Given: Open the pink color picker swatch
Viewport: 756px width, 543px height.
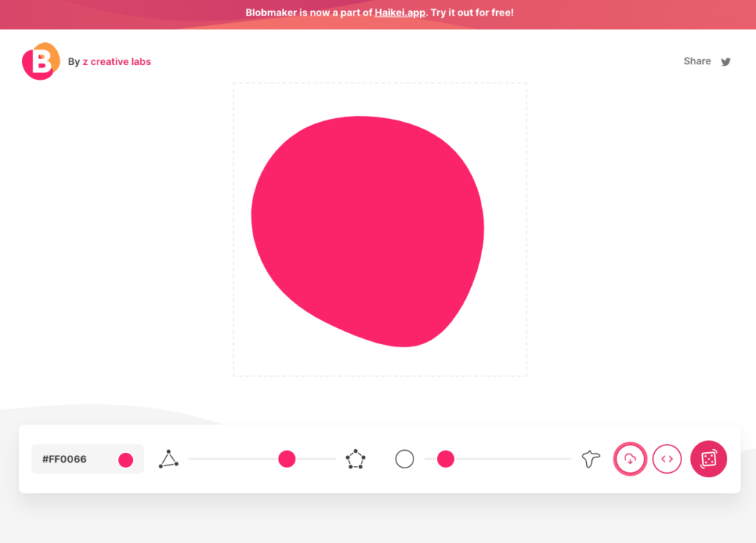Looking at the screenshot, I should [x=126, y=460].
